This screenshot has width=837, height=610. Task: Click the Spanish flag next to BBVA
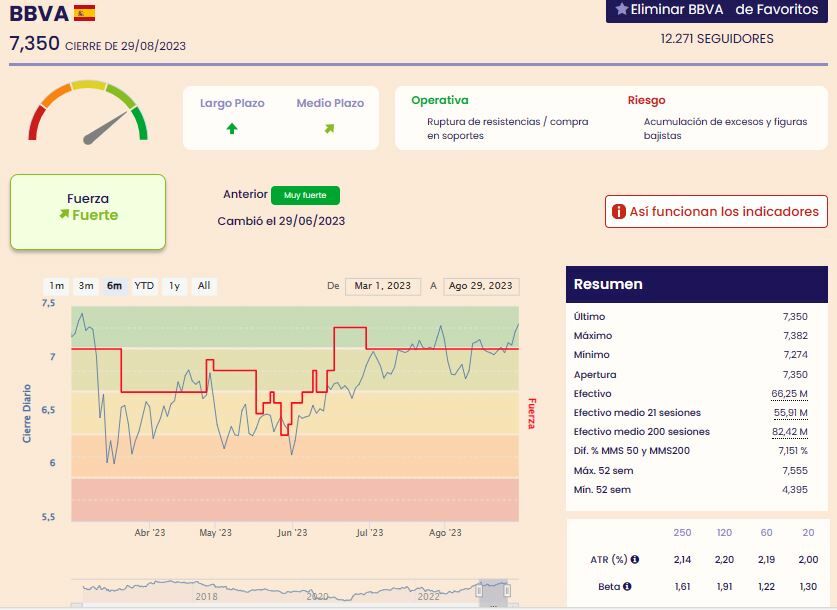click(84, 13)
